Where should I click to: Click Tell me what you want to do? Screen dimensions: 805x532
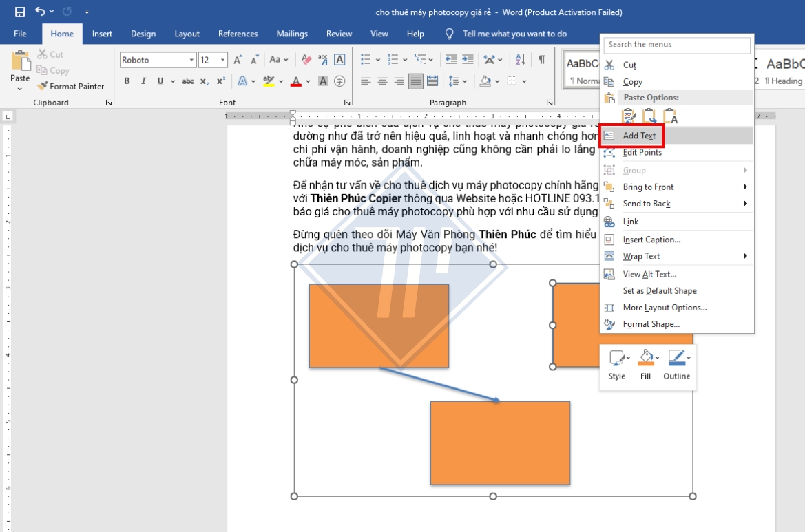click(x=515, y=34)
